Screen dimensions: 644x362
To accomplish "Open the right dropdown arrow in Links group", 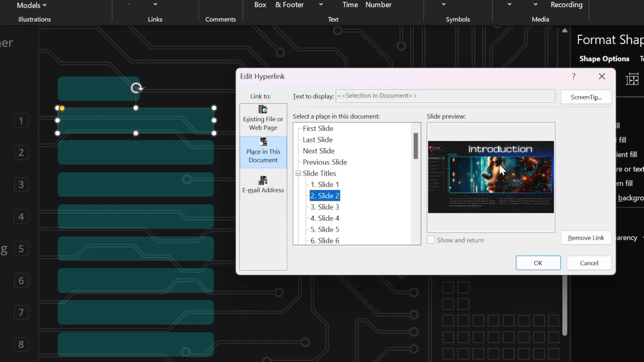I will pyautogui.click(x=155, y=4).
